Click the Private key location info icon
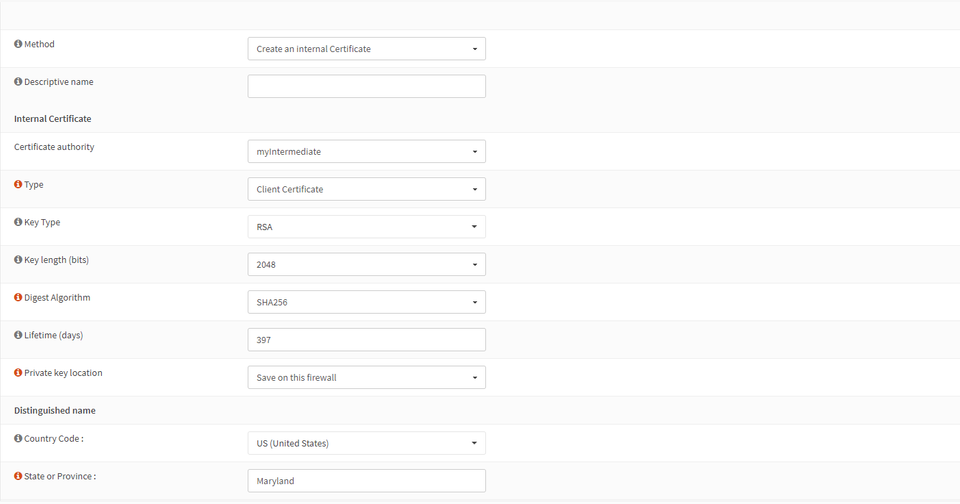 tap(18, 373)
